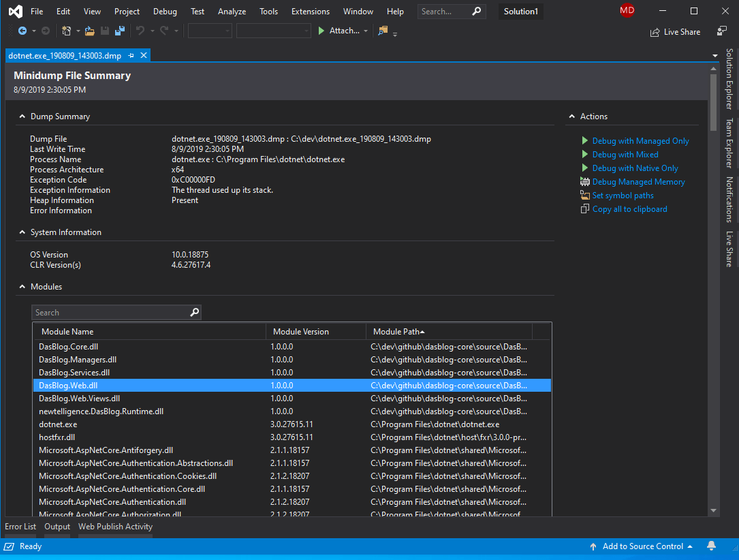Click the Navigate Backward arrow in the toolbar
The image size is (739, 560).
[x=24, y=31]
